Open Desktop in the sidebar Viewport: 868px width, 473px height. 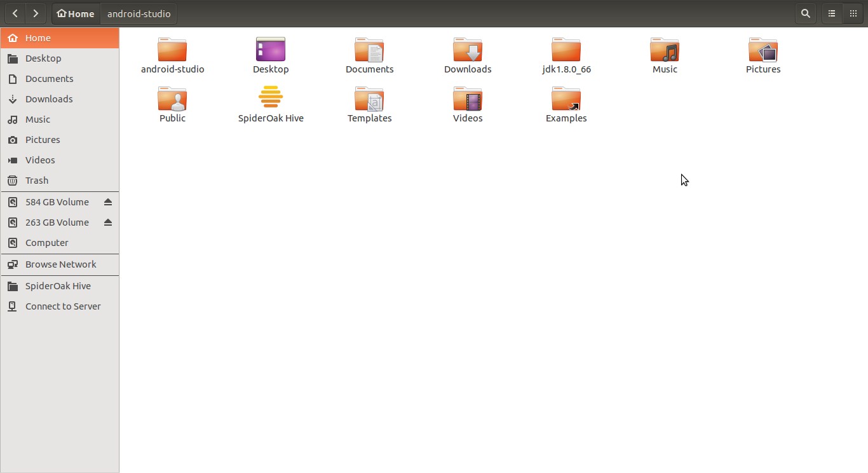coord(60,58)
